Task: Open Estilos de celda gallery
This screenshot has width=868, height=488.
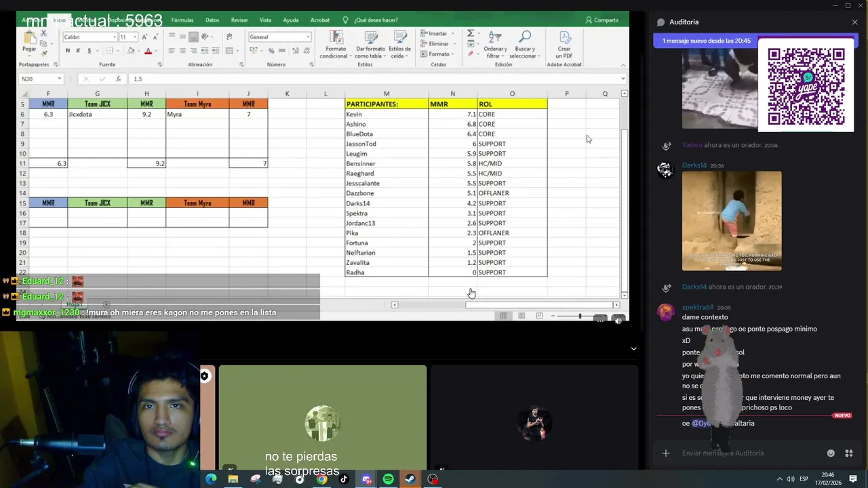Action: (x=399, y=44)
